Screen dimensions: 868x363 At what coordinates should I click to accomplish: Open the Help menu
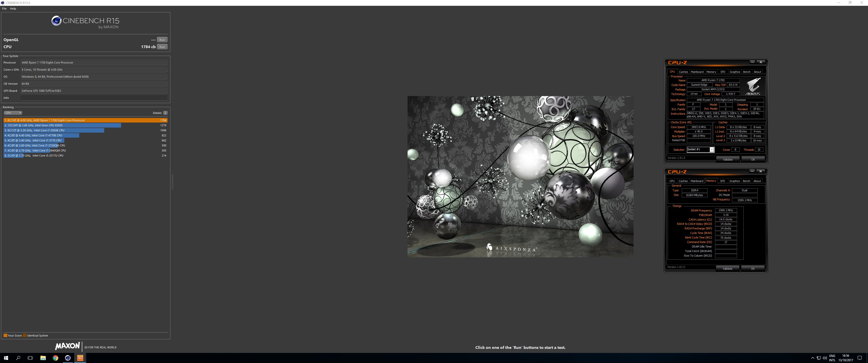[x=13, y=9]
